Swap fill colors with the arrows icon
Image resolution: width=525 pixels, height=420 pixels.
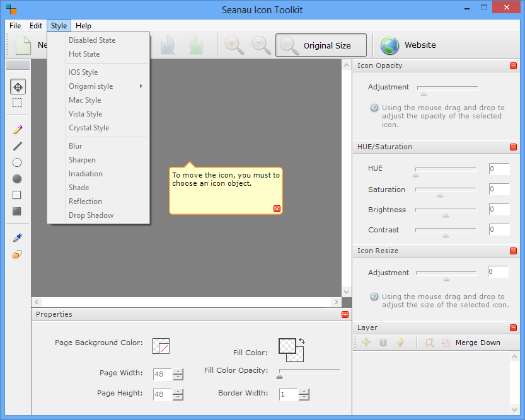(x=302, y=341)
